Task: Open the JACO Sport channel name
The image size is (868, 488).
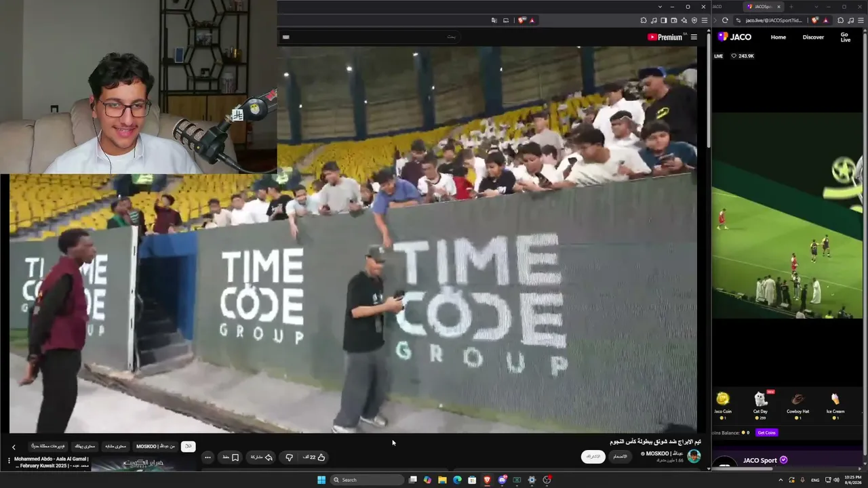Action: 760,460
